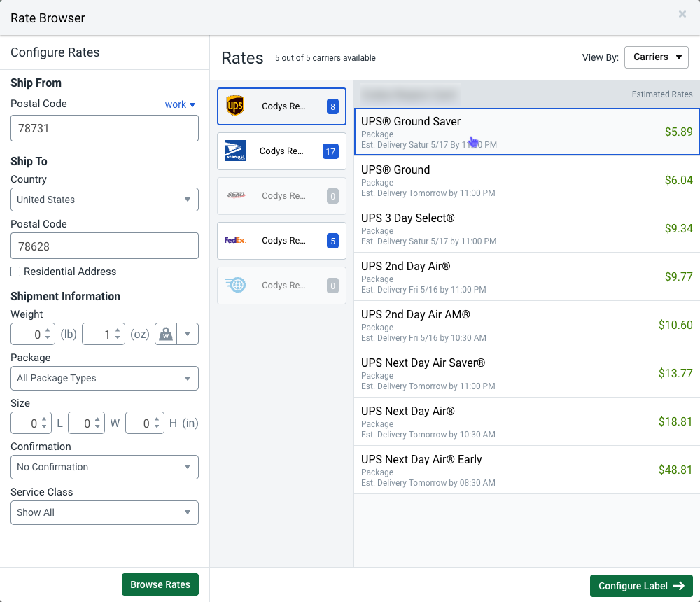
Task: Click the Browse Rates button
Action: tap(160, 584)
